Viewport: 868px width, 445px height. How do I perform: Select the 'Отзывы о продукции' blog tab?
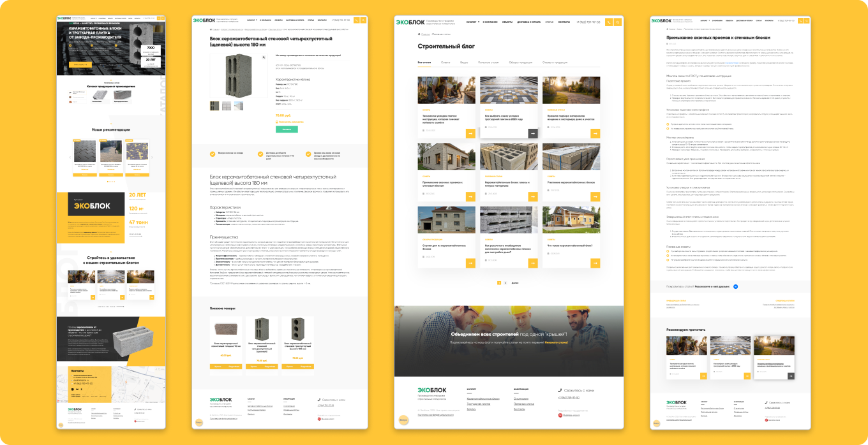(x=555, y=62)
